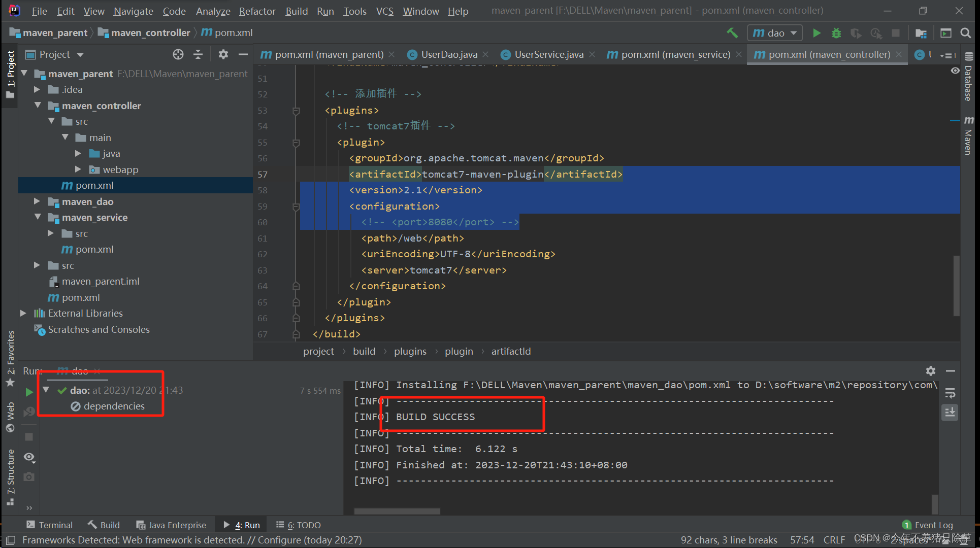Open the File menu
Viewport: 980px width, 548px height.
[39, 11]
